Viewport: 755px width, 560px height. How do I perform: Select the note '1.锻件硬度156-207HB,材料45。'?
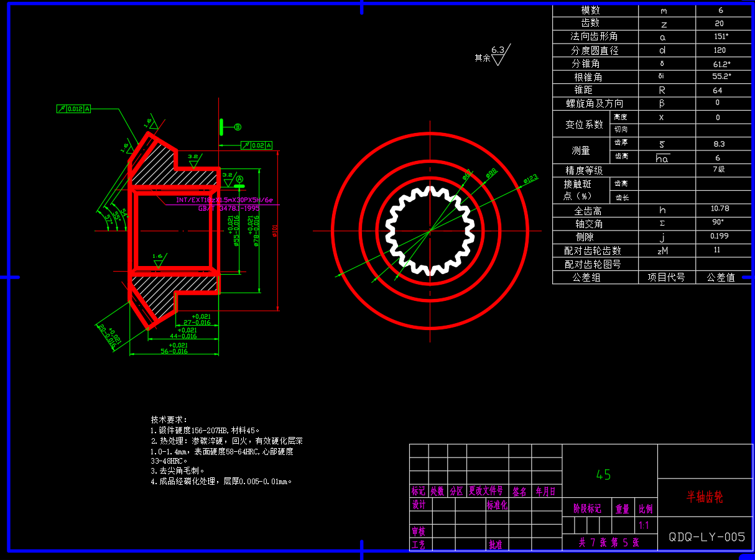(205, 430)
